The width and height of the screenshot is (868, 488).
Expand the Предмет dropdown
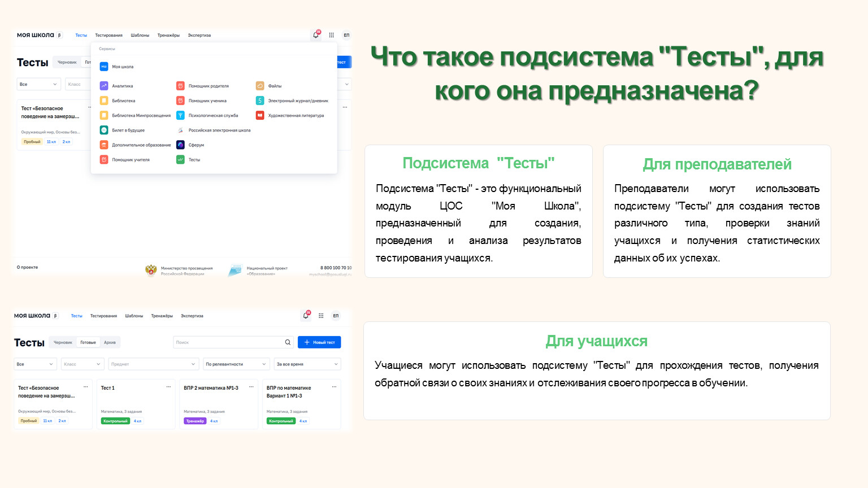(154, 364)
